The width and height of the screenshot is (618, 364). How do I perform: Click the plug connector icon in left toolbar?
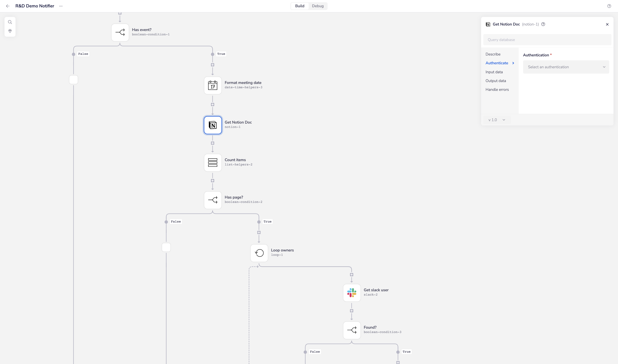coord(10,31)
